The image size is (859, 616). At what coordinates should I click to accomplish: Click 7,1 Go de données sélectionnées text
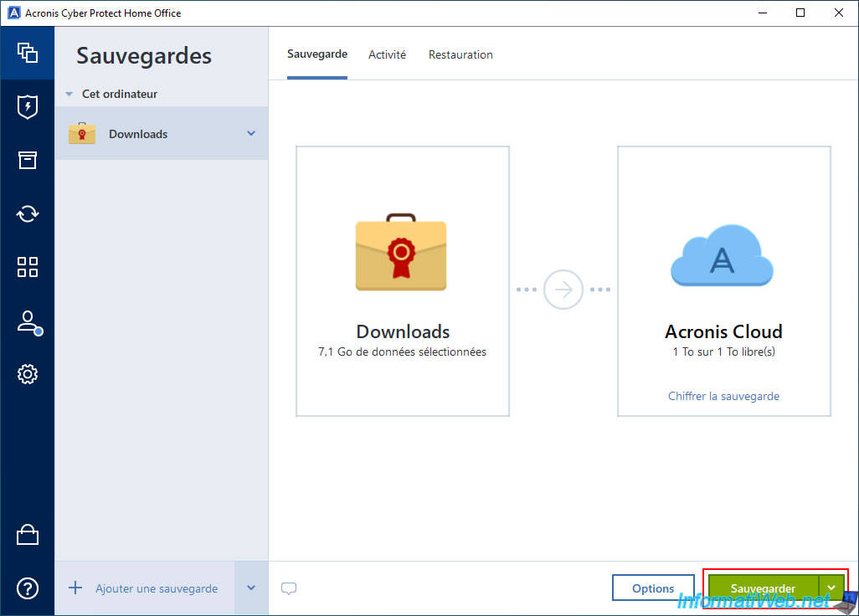[402, 352]
